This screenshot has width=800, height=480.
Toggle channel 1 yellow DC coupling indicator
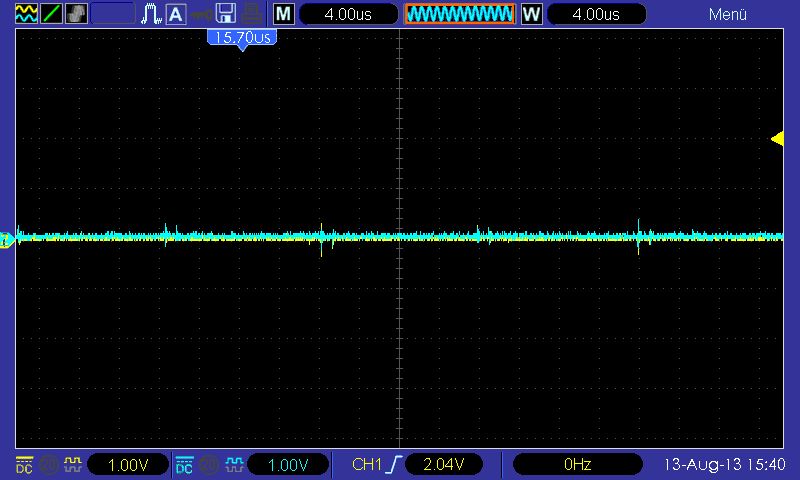(24, 465)
